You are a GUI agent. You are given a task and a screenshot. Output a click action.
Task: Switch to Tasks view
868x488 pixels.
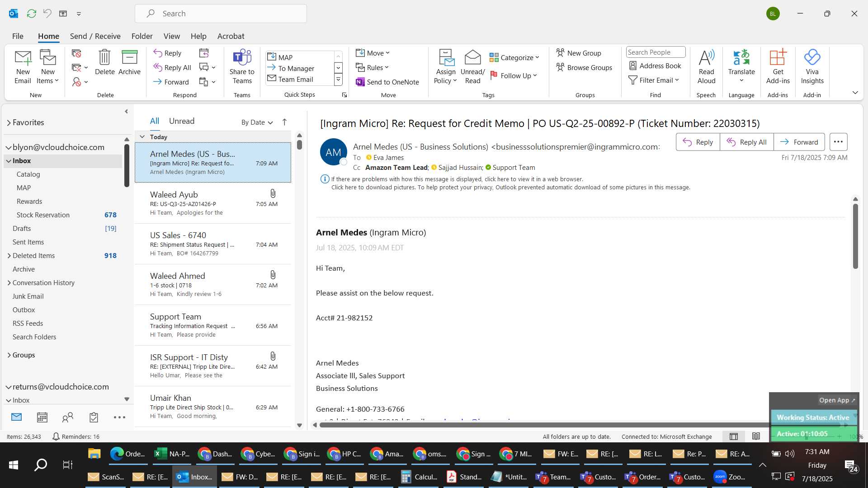(x=94, y=417)
